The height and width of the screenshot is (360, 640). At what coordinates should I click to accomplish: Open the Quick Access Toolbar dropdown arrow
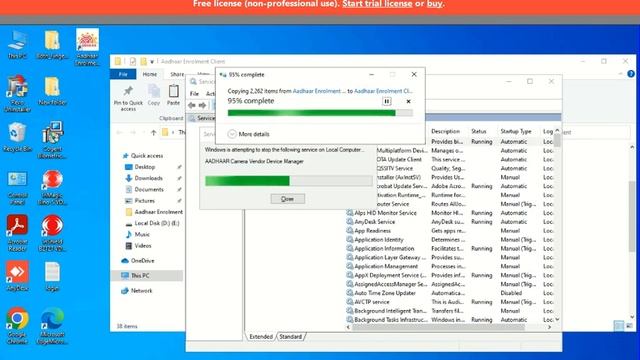[x=152, y=62]
